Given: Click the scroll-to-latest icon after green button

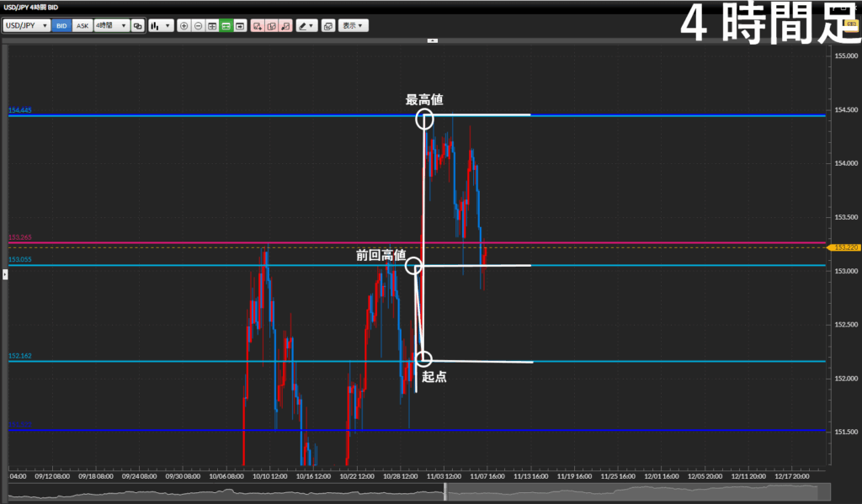Looking at the screenshot, I should tap(240, 26).
